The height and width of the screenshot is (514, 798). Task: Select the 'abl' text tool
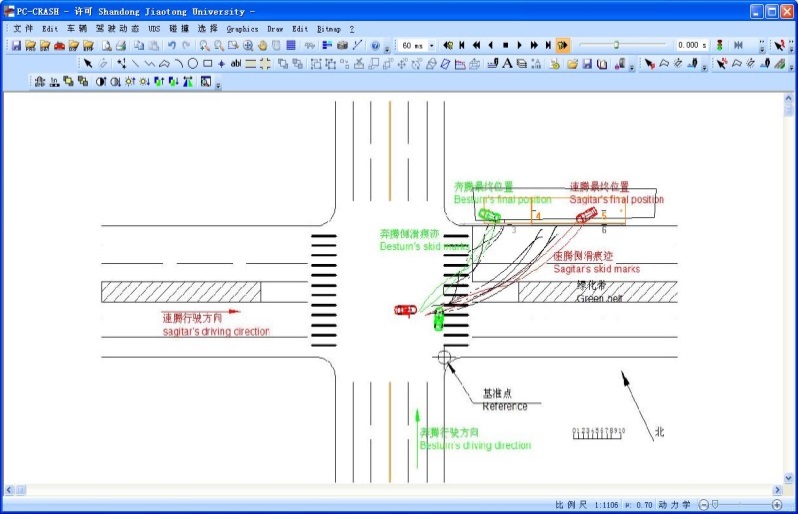pyautogui.click(x=236, y=64)
